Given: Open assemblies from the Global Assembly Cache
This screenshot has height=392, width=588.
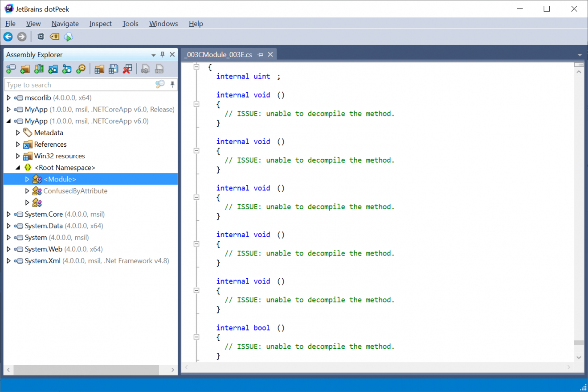Looking at the screenshot, I should [39, 69].
